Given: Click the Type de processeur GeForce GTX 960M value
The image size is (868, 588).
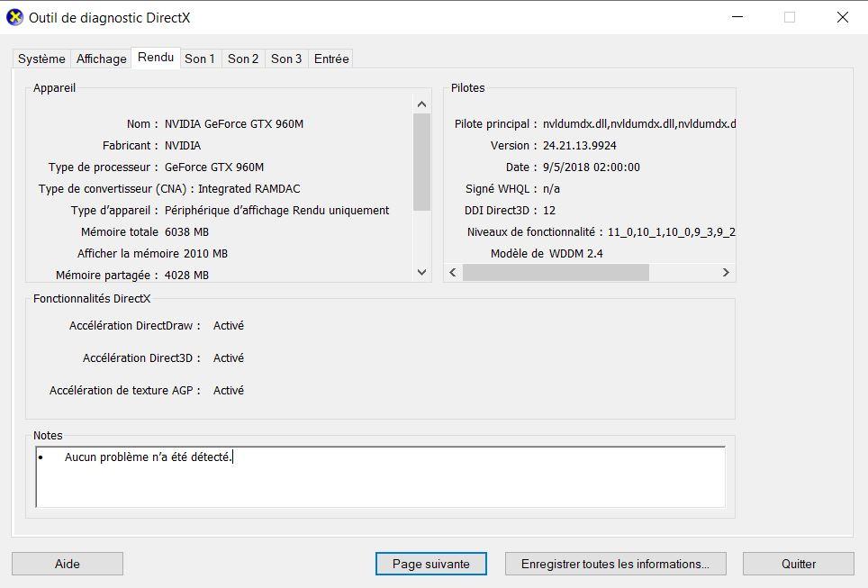Looking at the screenshot, I should [214, 167].
